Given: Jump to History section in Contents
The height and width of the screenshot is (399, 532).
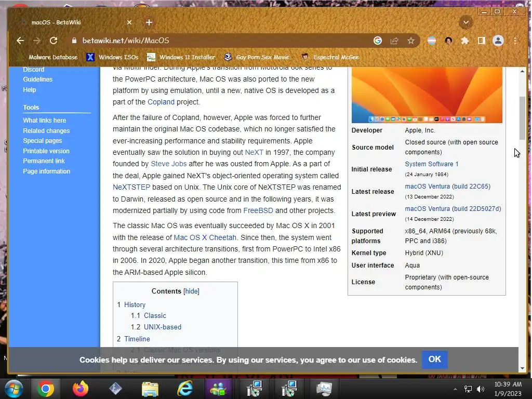Looking at the screenshot, I should (135, 304).
